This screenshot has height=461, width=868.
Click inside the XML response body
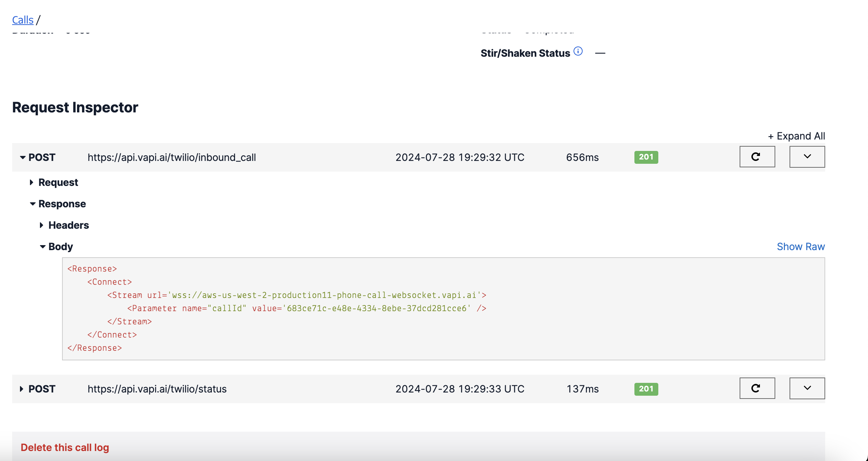[x=443, y=309]
